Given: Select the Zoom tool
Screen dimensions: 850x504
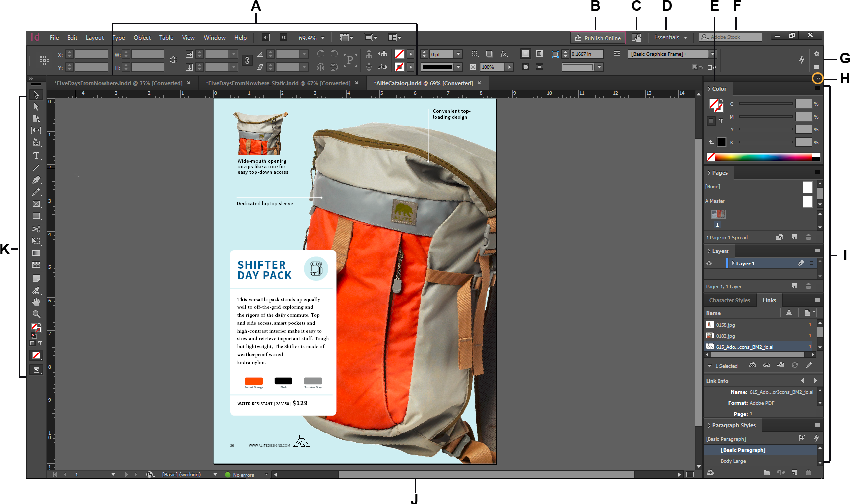Looking at the screenshot, I should click(36, 314).
